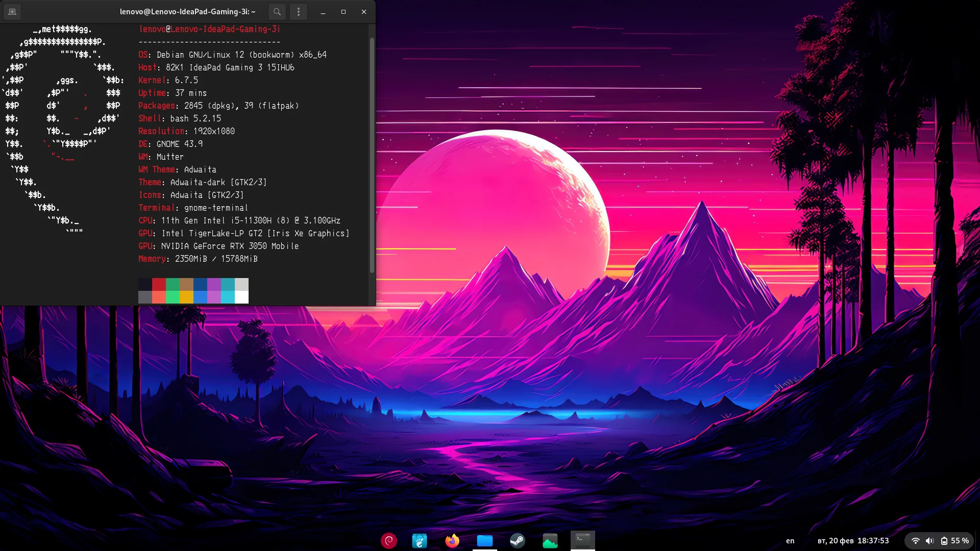The height and width of the screenshot is (551, 980).
Task: Focus the running Terminal from the taskbar
Action: pyautogui.click(x=583, y=540)
